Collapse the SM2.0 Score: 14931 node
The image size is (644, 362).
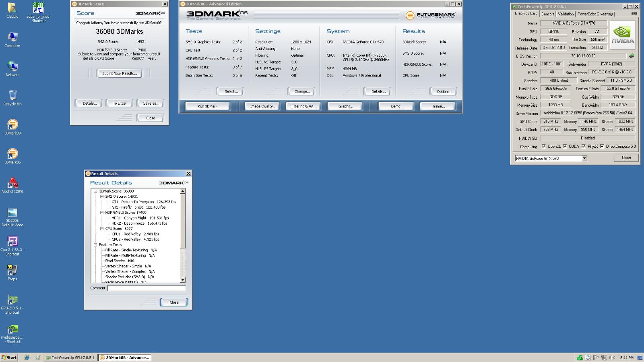(x=102, y=197)
